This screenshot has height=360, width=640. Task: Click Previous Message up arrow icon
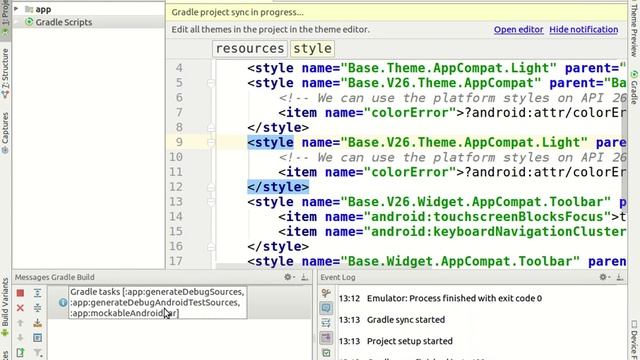(20, 323)
